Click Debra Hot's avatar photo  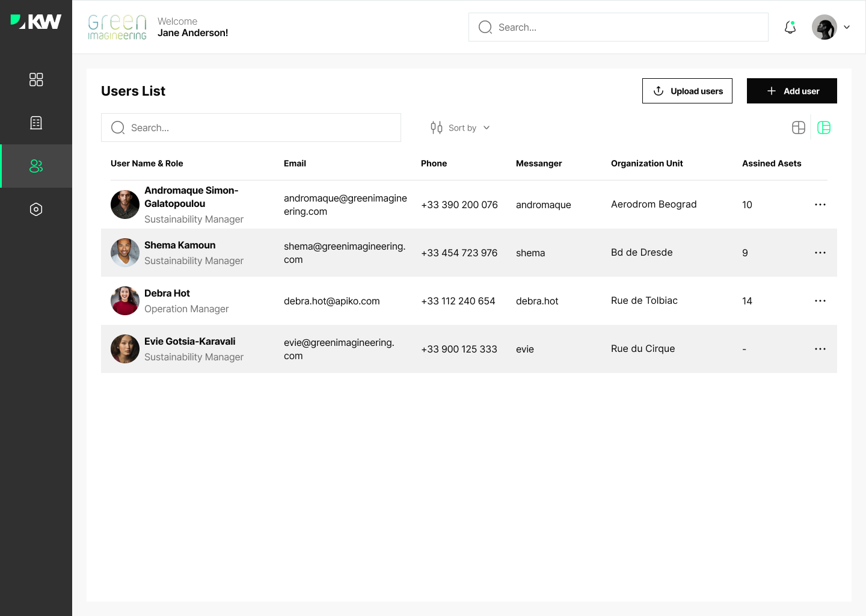[x=125, y=301]
